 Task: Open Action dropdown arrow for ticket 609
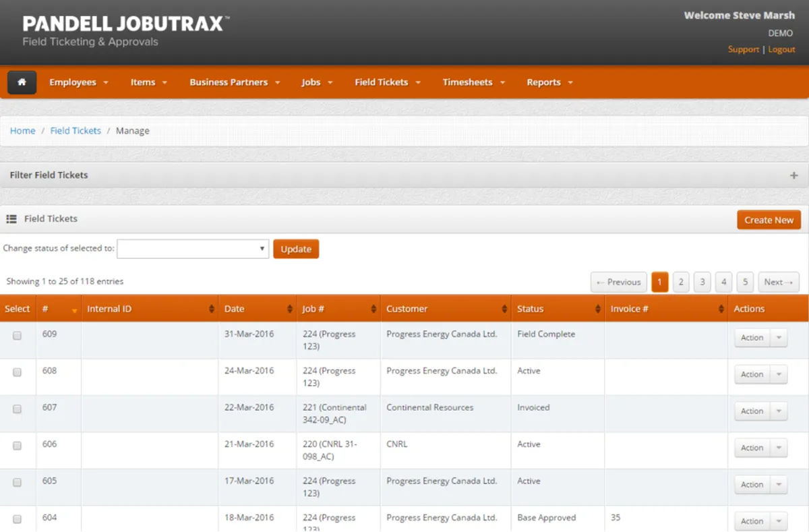(x=779, y=338)
